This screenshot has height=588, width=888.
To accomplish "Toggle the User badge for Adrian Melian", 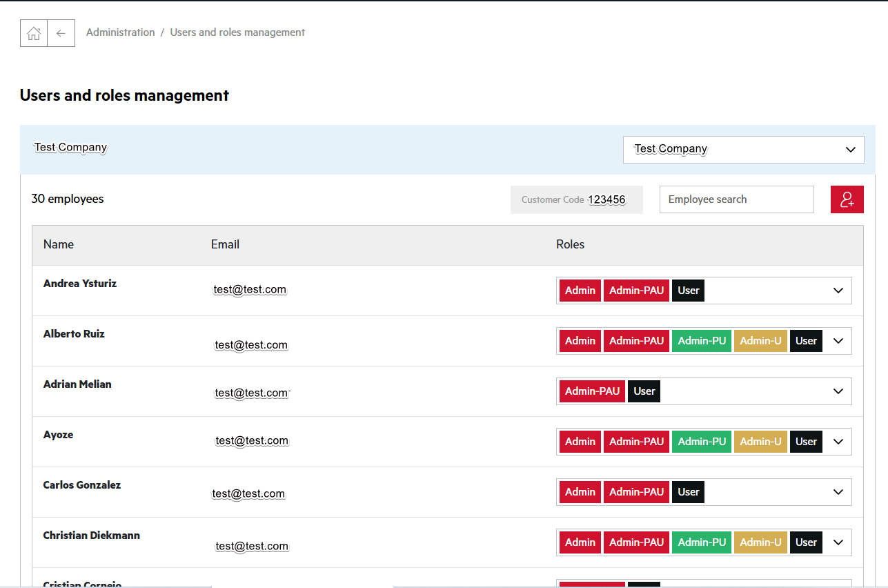I will pos(644,391).
